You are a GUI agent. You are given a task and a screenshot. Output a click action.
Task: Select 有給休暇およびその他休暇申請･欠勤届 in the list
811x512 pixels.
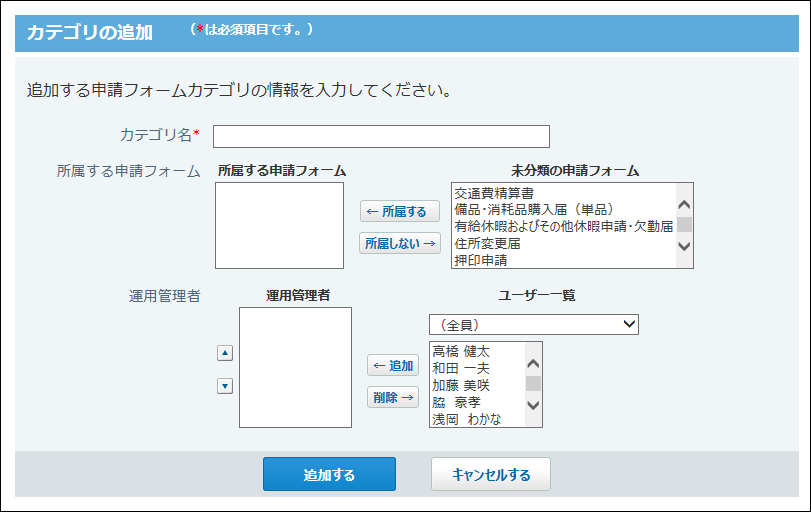coord(564,227)
